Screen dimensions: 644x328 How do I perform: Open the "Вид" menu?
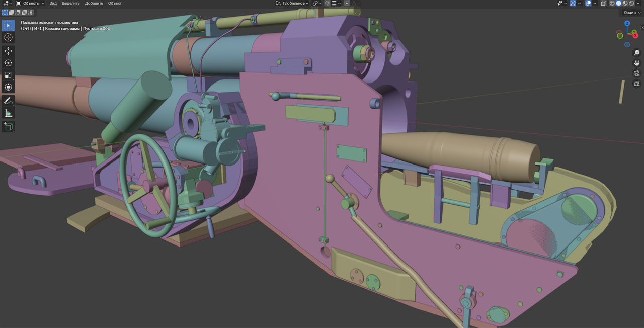click(53, 3)
